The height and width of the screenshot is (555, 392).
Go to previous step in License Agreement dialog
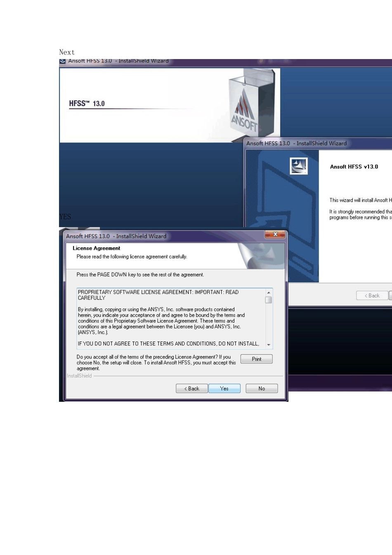pyautogui.click(x=191, y=389)
